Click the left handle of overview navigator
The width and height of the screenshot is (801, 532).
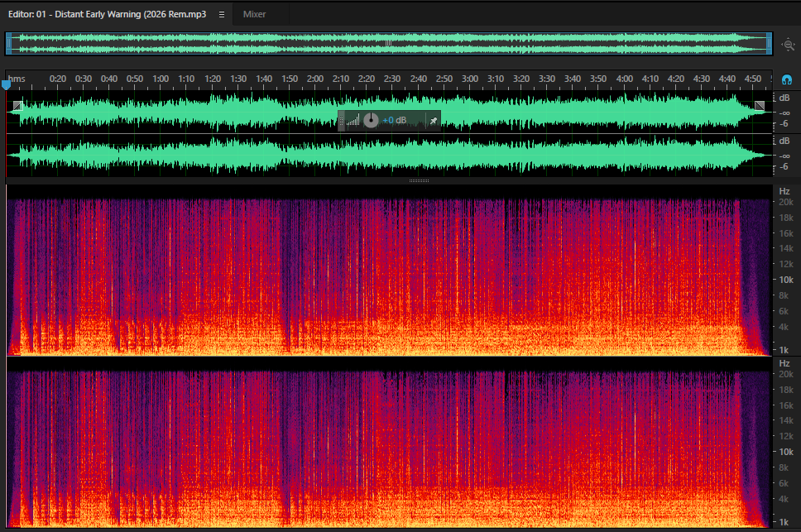coord(8,43)
